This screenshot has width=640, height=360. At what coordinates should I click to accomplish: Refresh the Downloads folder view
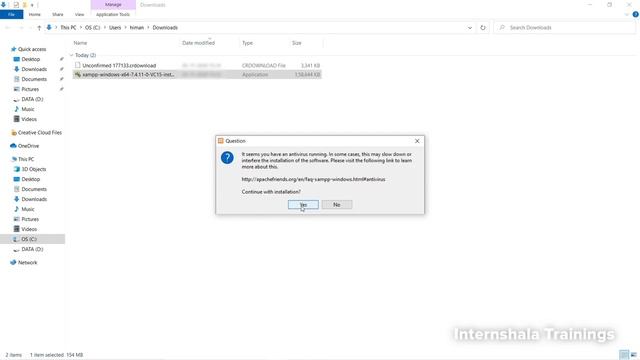pyautogui.click(x=483, y=28)
